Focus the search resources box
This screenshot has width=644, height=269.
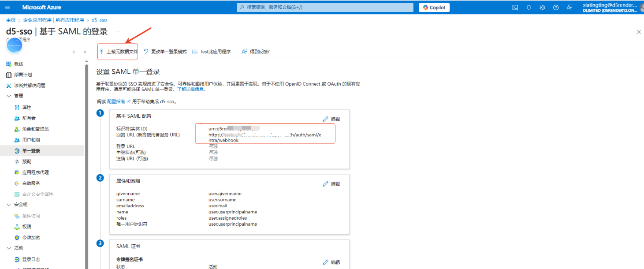coord(325,7)
